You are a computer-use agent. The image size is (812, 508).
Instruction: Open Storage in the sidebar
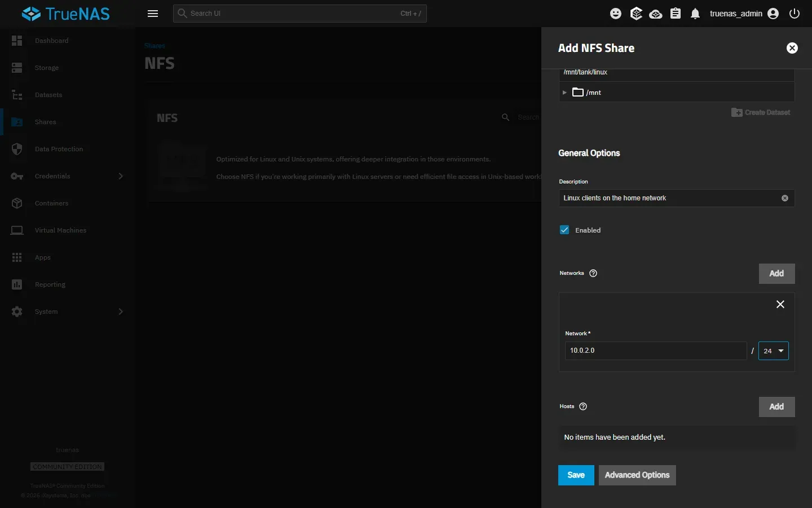click(x=68, y=68)
